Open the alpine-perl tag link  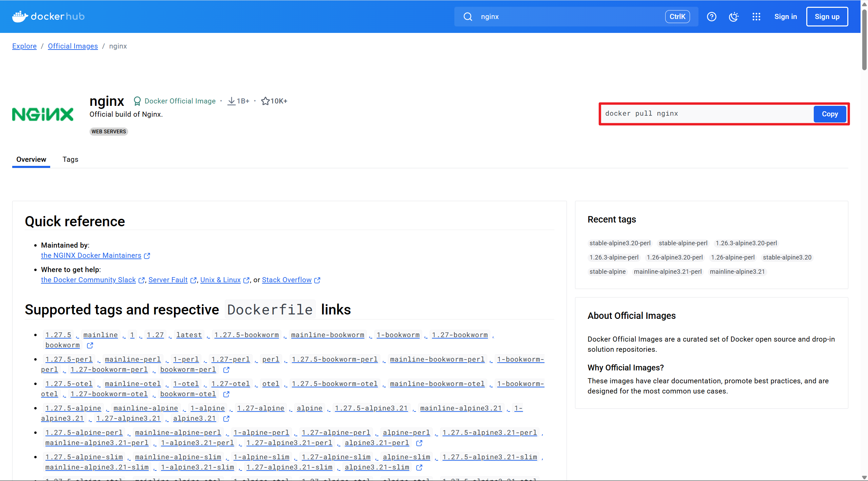[407, 433]
